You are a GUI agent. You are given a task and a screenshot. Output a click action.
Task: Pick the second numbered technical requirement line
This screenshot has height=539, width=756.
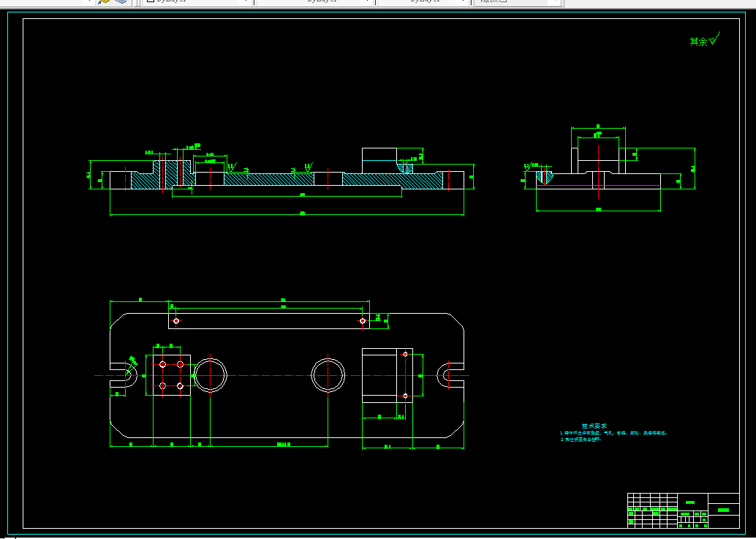click(581, 440)
